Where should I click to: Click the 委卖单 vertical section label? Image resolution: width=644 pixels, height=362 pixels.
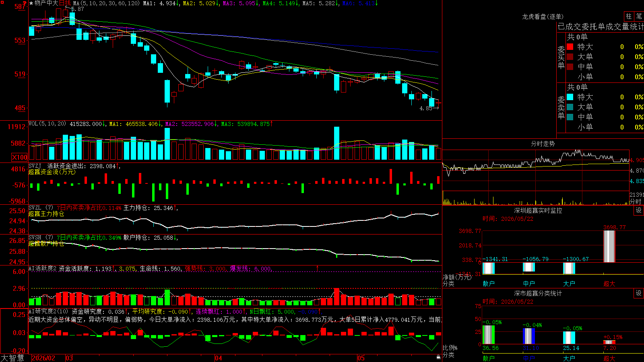561,107
